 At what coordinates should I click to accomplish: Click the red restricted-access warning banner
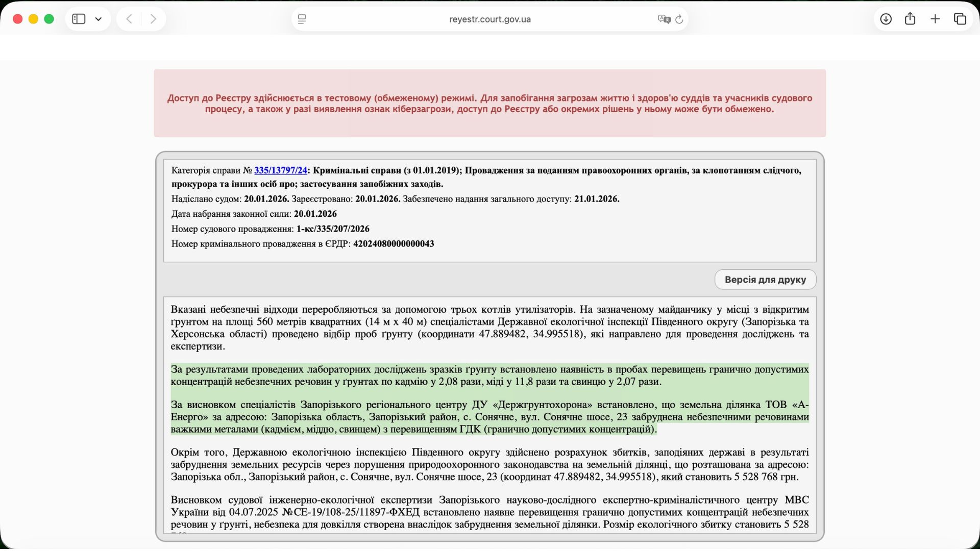[489, 103]
